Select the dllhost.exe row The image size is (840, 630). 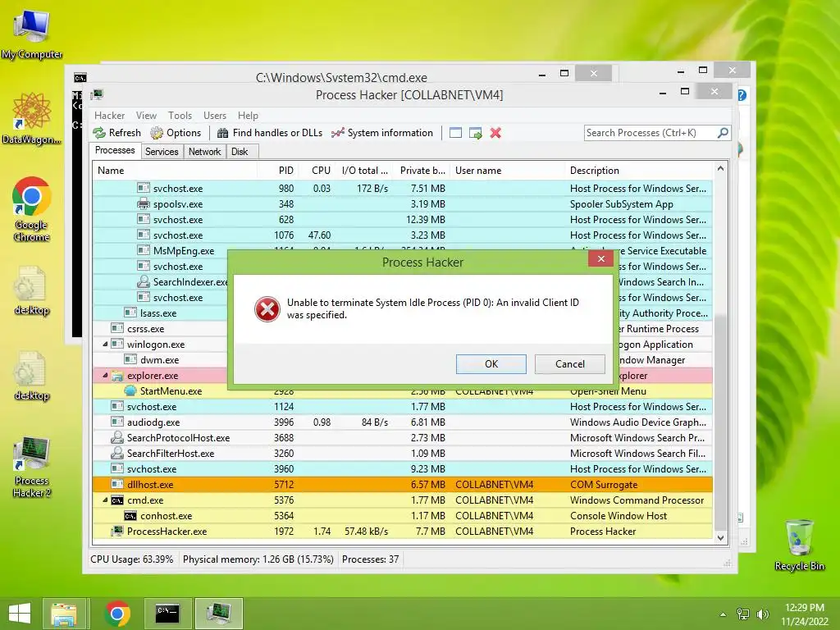click(403, 484)
